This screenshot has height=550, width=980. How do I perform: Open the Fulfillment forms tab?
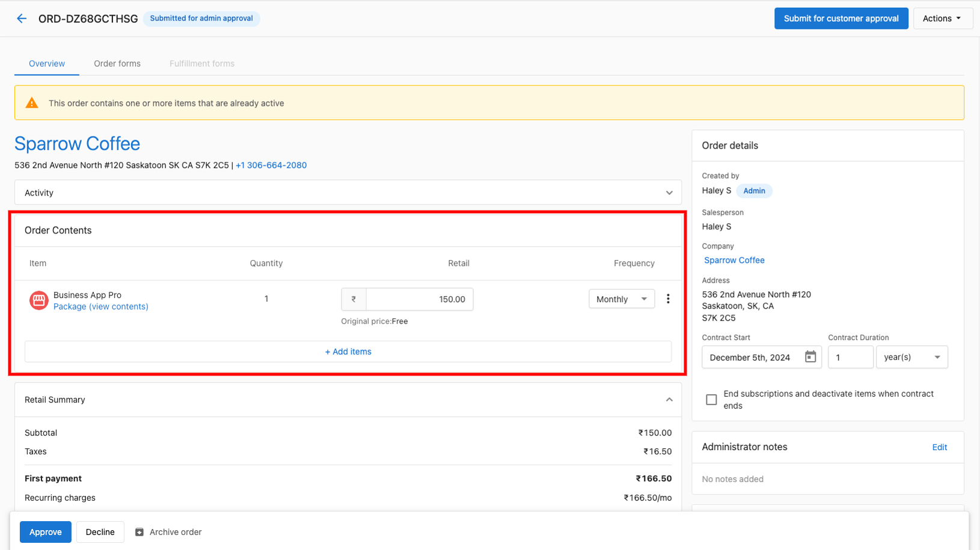(202, 63)
